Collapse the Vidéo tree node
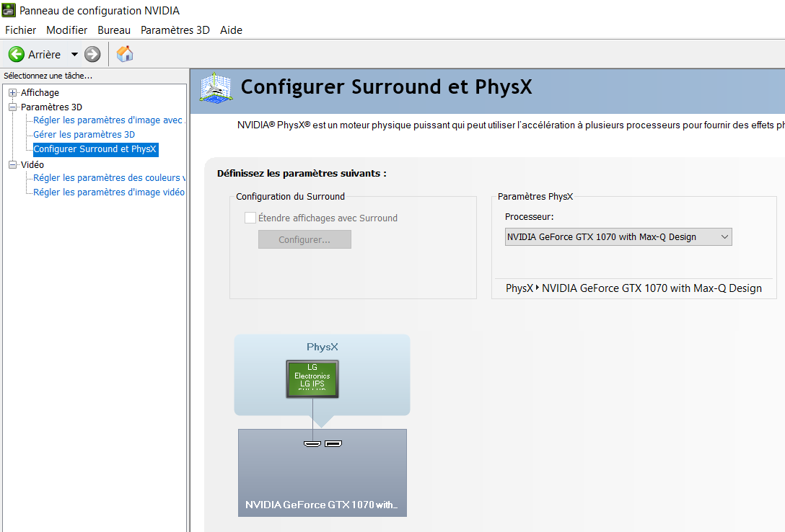 [x=12, y=164]
